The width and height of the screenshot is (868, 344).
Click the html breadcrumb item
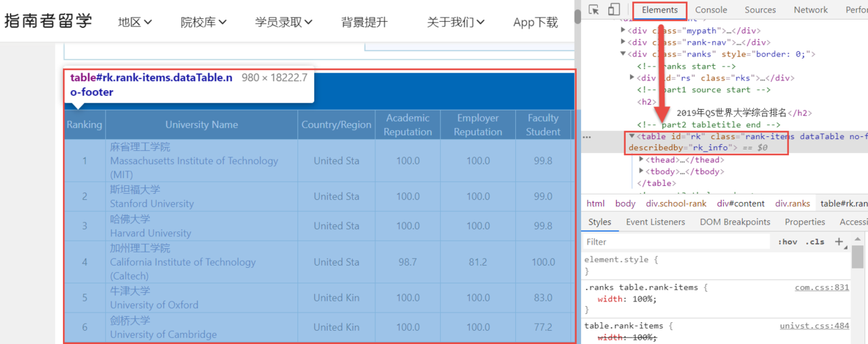(596, 203)
